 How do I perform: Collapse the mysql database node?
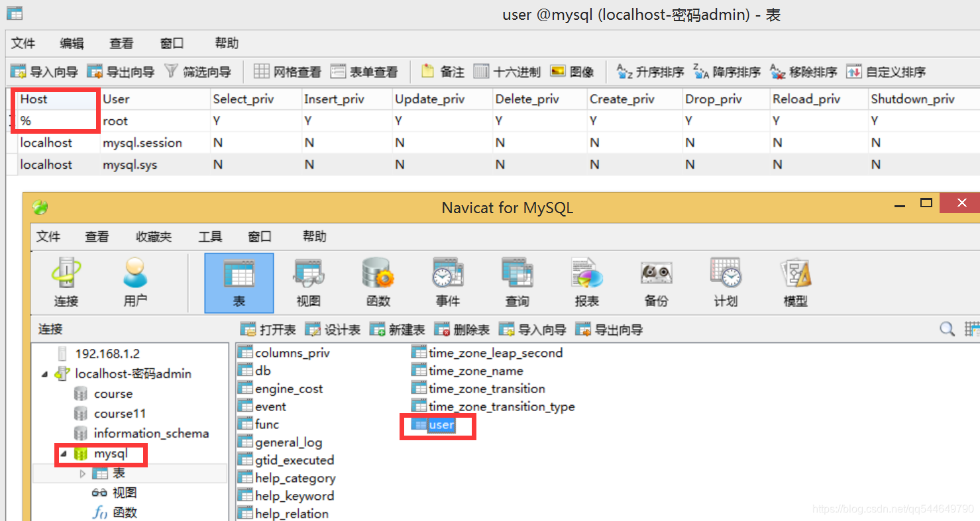pos(64,454)
